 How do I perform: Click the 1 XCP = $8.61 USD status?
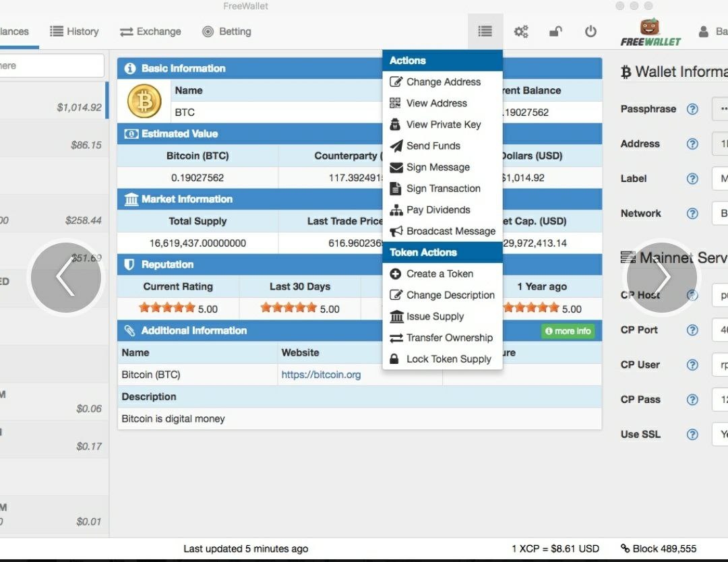coord(555,549)
